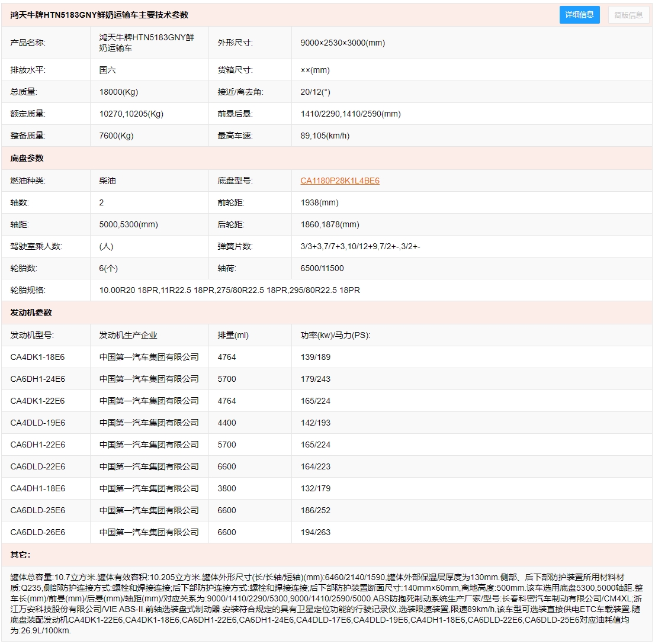The height and width of the screenshot is (644, 655).
Task: Click the 发动机生产企业 column header
Action: coord(129,336)
